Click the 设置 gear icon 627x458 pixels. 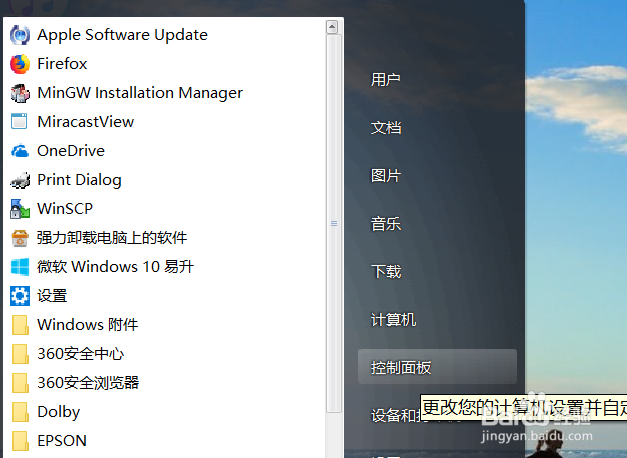click(20, 296)
